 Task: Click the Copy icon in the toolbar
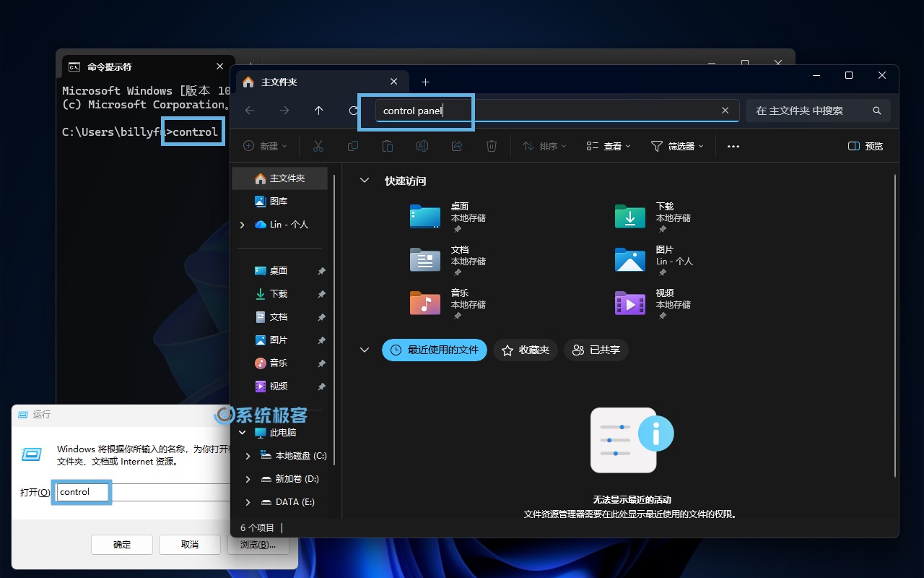(353, 146)
